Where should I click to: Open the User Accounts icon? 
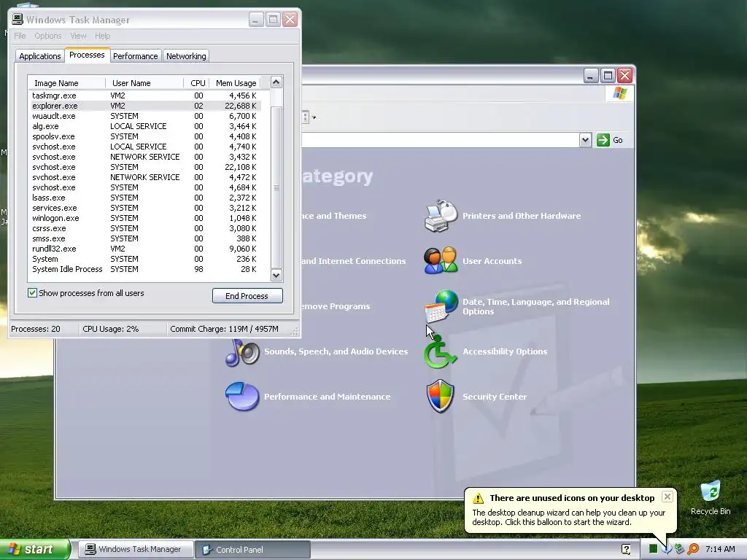coord(441,260)
